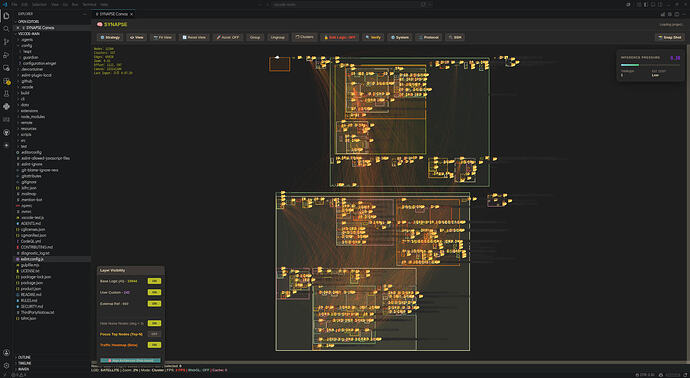
Task: Toggle Traffic Heatmap switch
Action: tap(154, 345)
